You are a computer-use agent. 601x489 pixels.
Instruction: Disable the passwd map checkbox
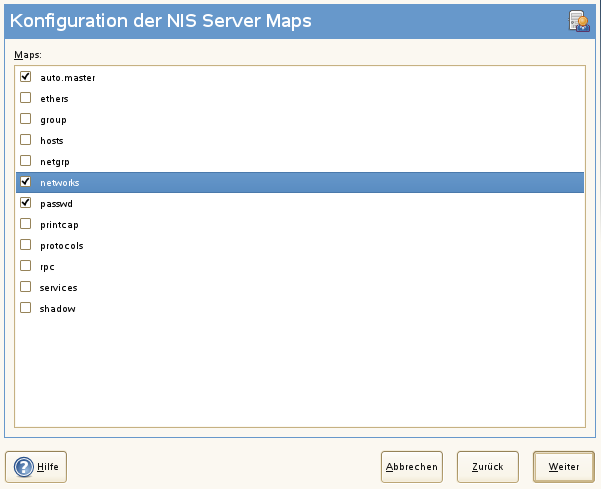point(26,203)
